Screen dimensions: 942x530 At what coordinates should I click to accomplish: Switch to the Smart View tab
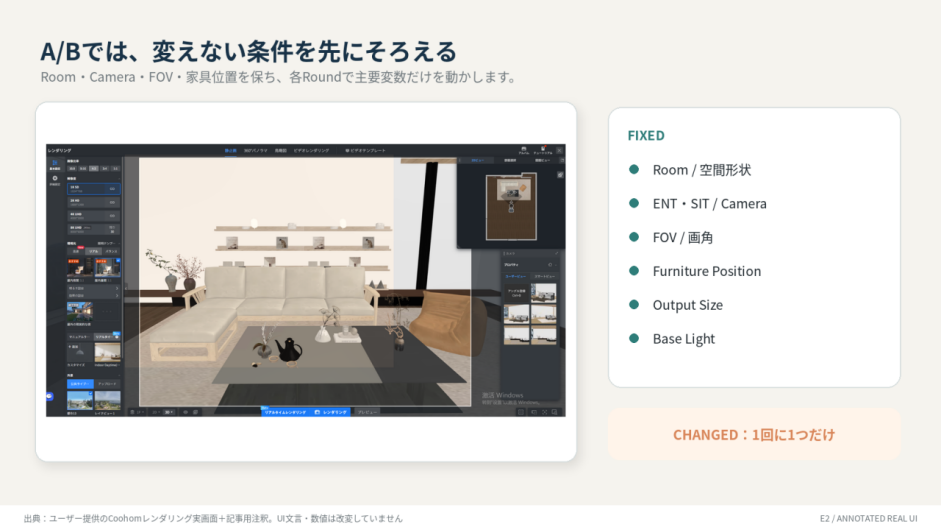(x=544, y=276)
